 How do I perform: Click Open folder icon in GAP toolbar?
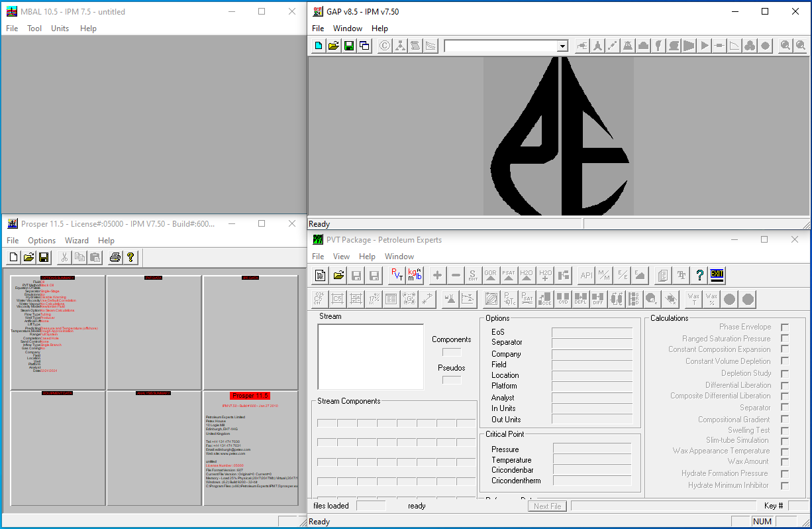334,46
